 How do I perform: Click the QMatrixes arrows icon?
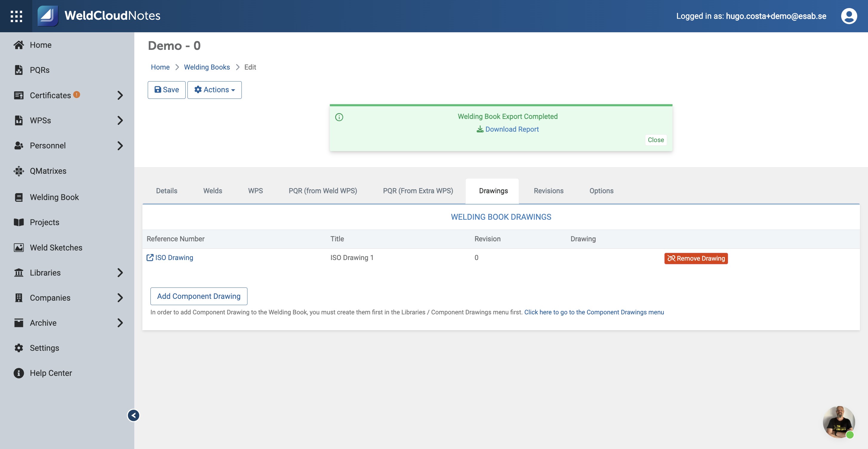click(x=19, y=171)
